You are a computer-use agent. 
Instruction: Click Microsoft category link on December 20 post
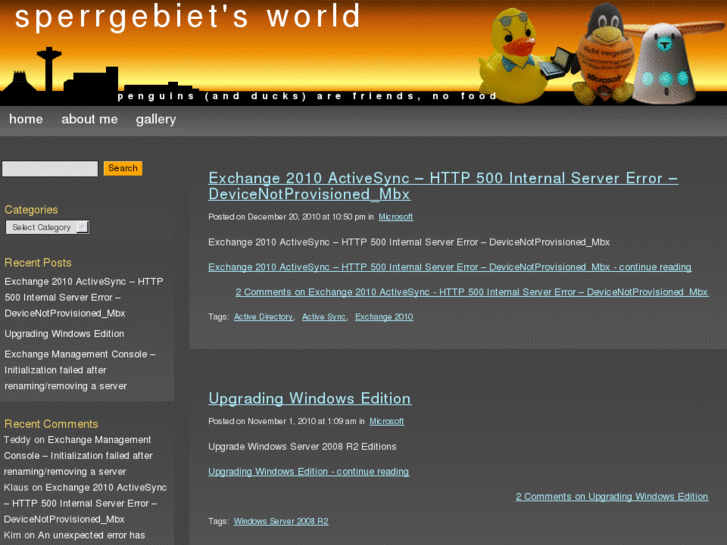tap(395, 217)
